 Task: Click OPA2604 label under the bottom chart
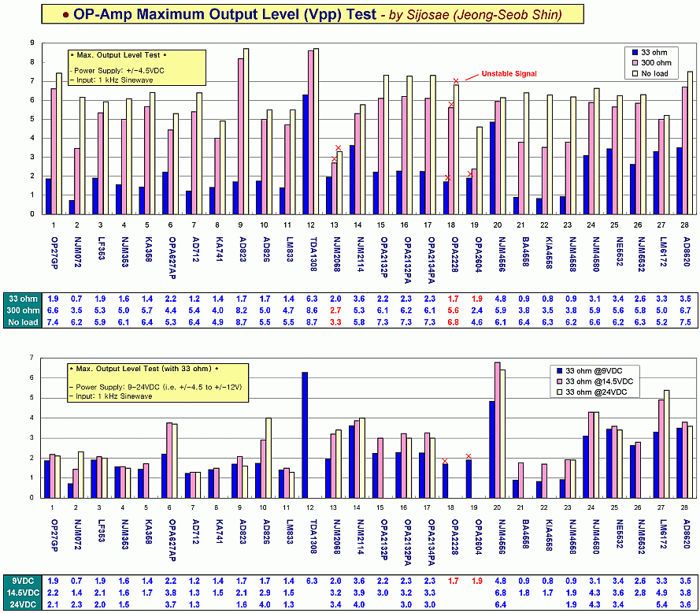tap(478, 537)
